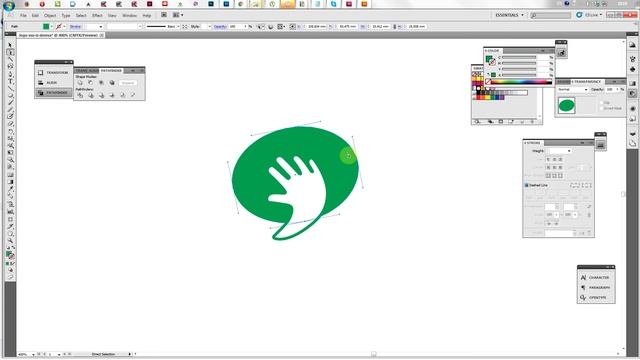This screenshot has height=360, width=640.
Task: Open the Object menu
Action: 50,16
